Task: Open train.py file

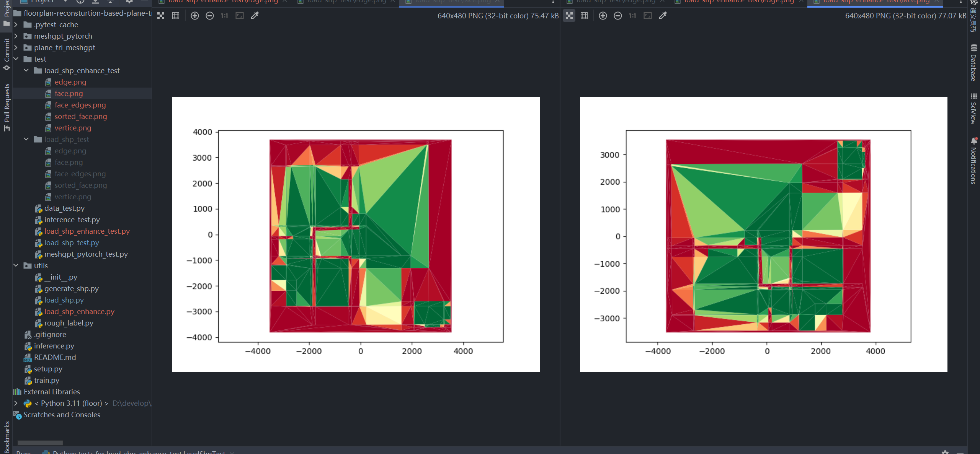Action: pyautogui.click(x=46, y=380)
